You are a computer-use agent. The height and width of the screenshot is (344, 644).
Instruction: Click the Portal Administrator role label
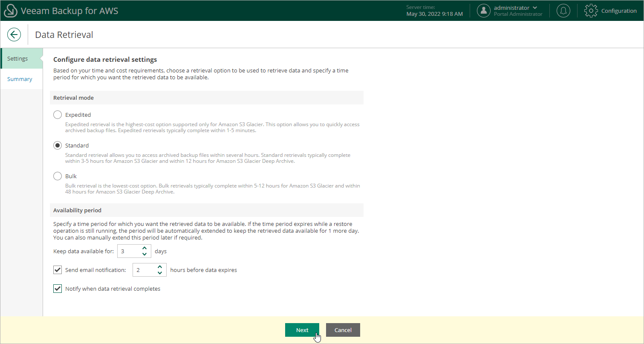[x=518, y=14]
